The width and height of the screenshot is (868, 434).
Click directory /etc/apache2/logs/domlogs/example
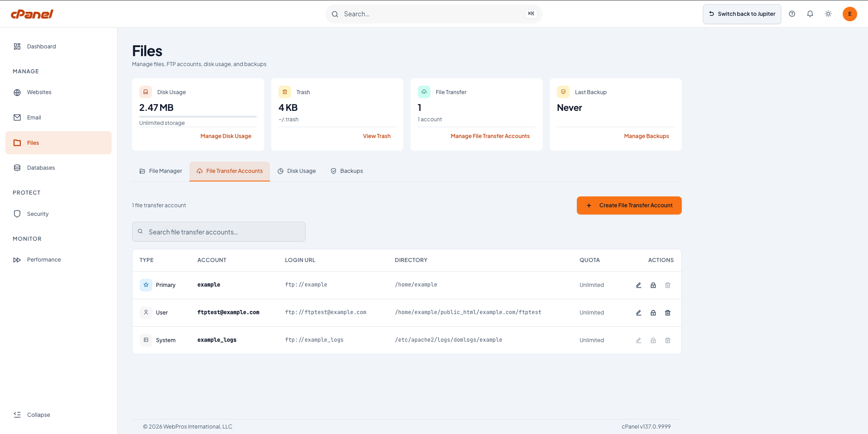448,340
